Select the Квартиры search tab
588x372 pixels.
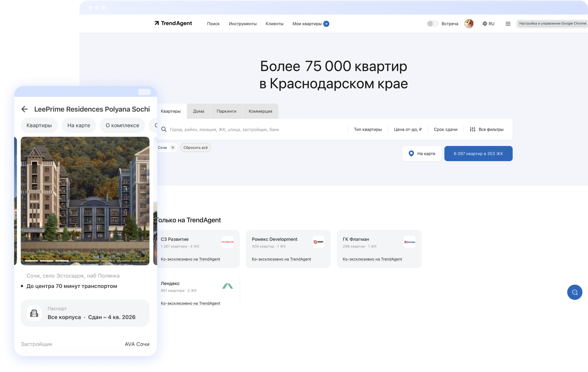(x=171, y=111)
